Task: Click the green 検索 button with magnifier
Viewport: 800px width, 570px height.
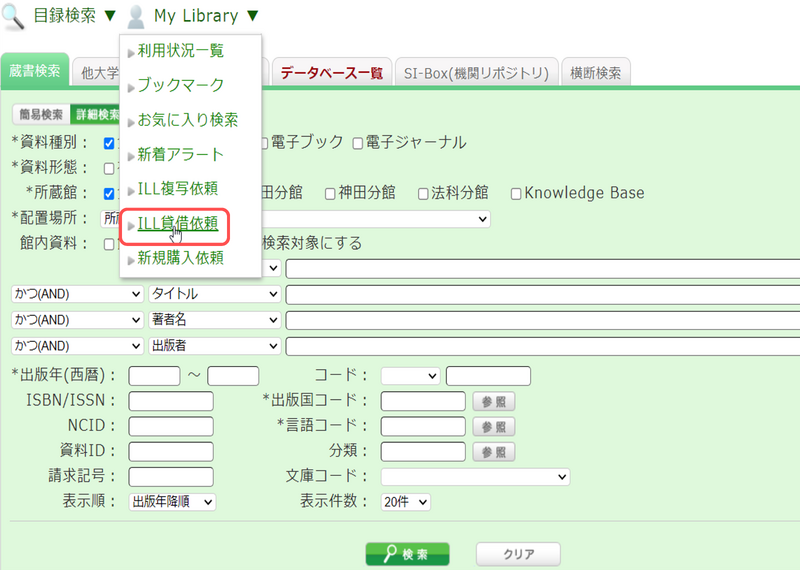Action: click(407, 554)
